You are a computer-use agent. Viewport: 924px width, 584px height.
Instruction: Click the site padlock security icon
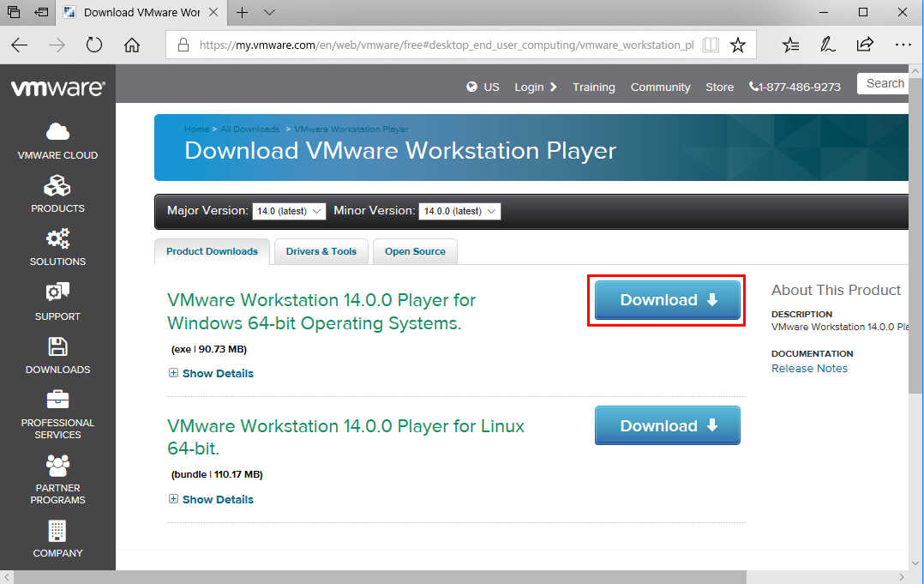click(x=183, y=45)
